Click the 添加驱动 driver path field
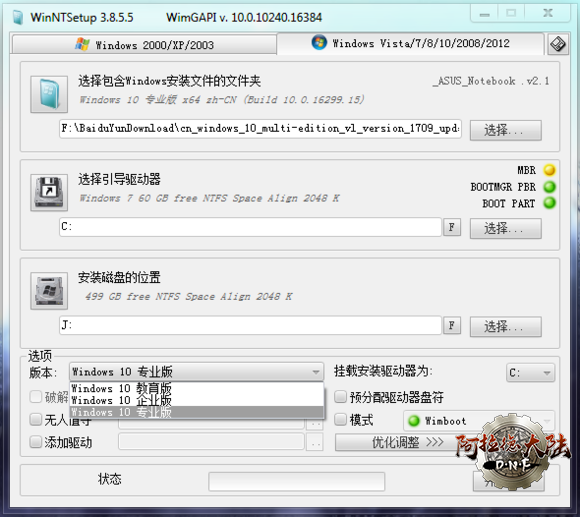Image resolution: width=580 pixels, height=517 pixels. [211, 442]
